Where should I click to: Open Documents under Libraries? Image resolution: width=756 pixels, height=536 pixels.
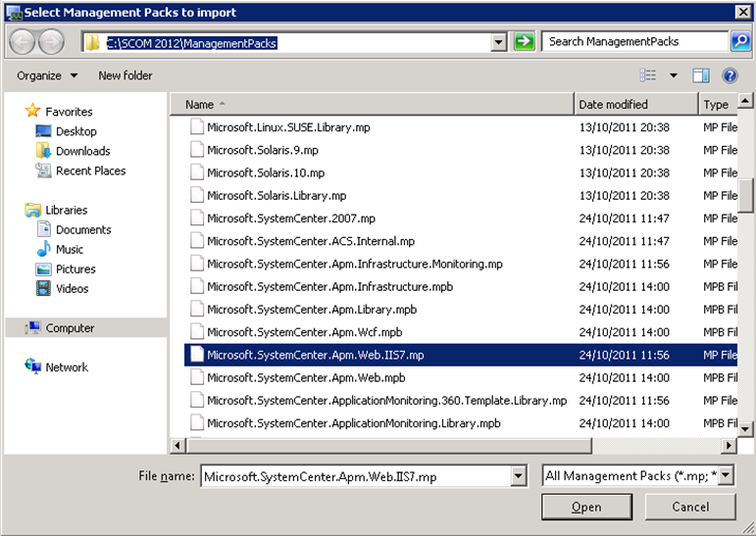click(x=83, y=229)
